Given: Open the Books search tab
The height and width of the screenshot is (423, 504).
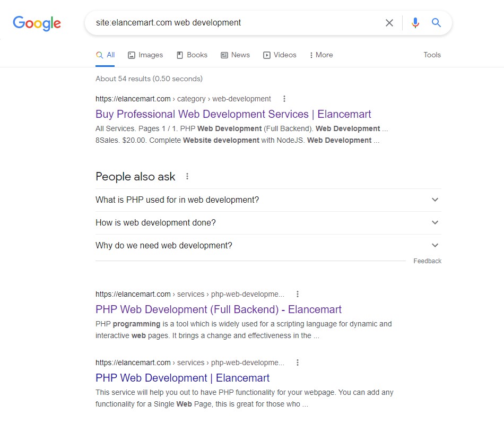Looking at the screenshot, I should click(x=192, y=55).
